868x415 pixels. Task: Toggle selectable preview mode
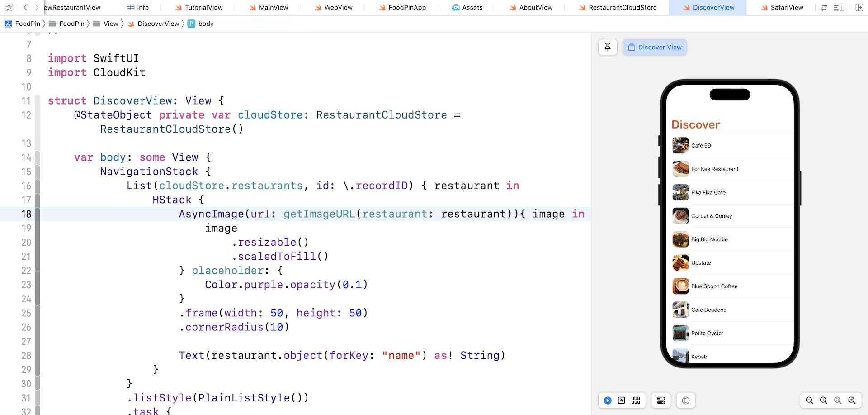tap(622, 401)
